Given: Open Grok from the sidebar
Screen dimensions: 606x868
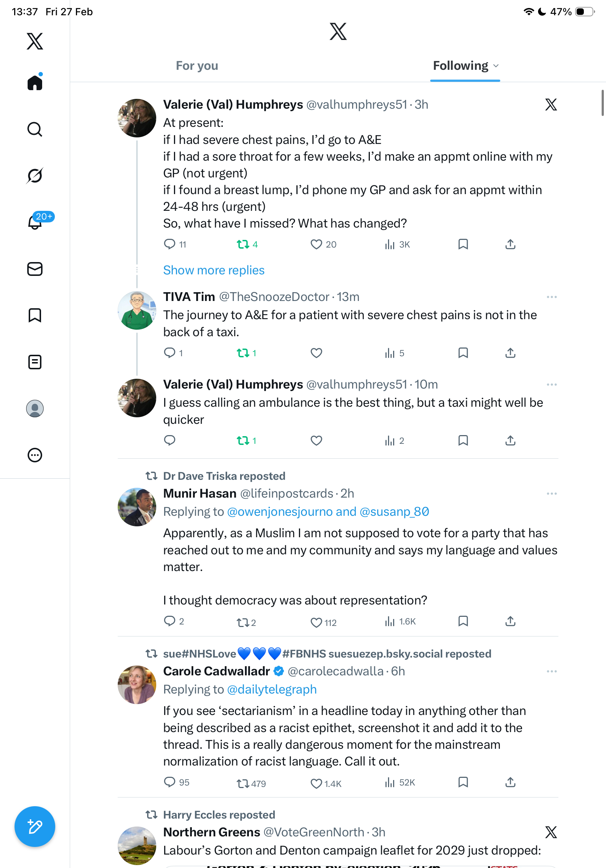Looking at the screenshot, I should click(x=35, y=176).
